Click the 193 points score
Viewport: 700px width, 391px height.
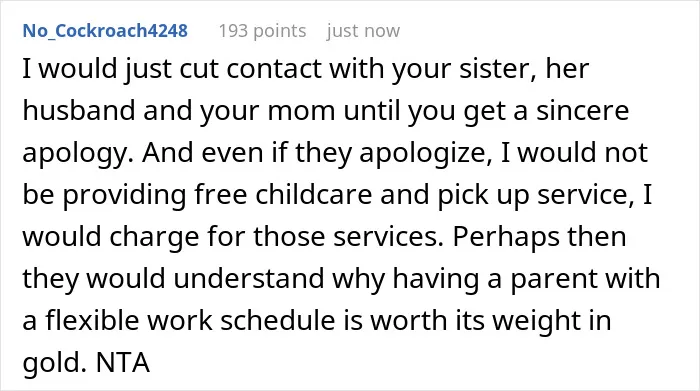[x=262, y=31]
